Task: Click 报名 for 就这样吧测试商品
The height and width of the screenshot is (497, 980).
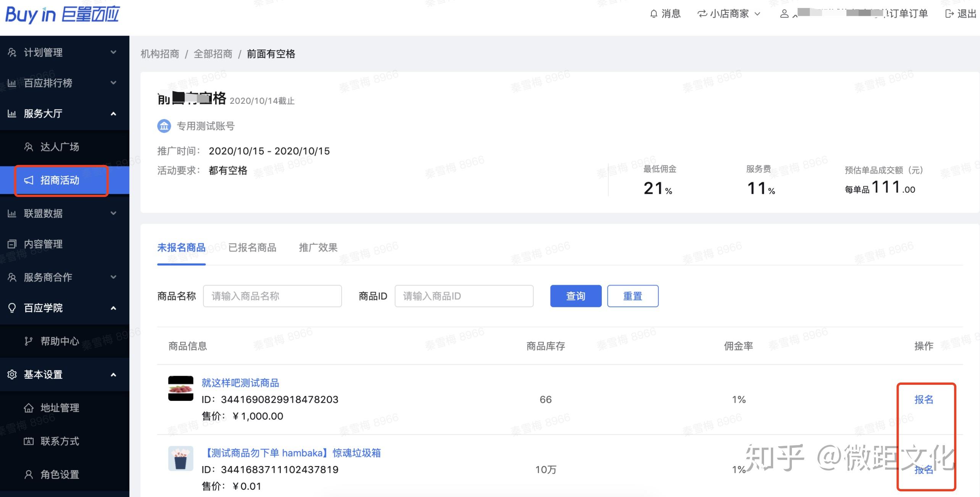Action: pyautogui.click(x=924, y=400)
